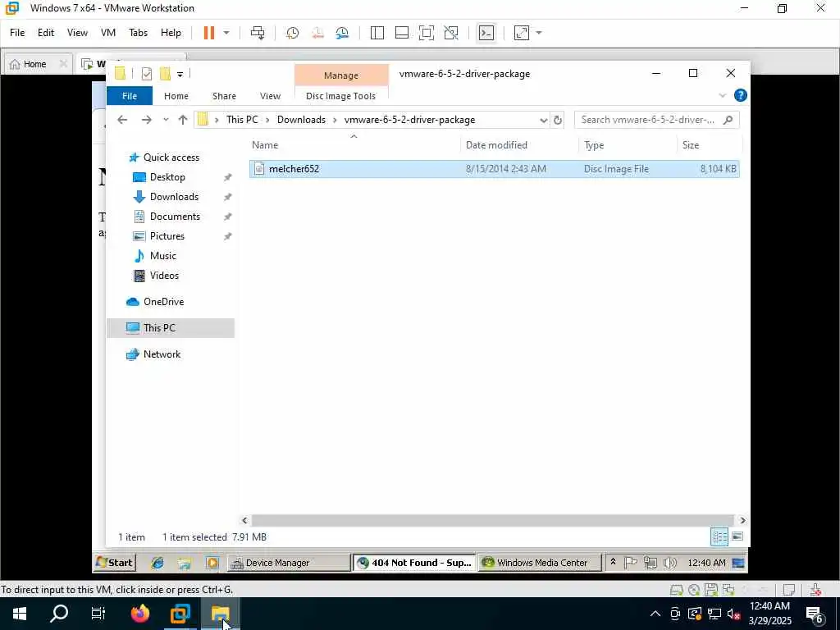Switch to the VMware Home tab

(x=34, y=64)
